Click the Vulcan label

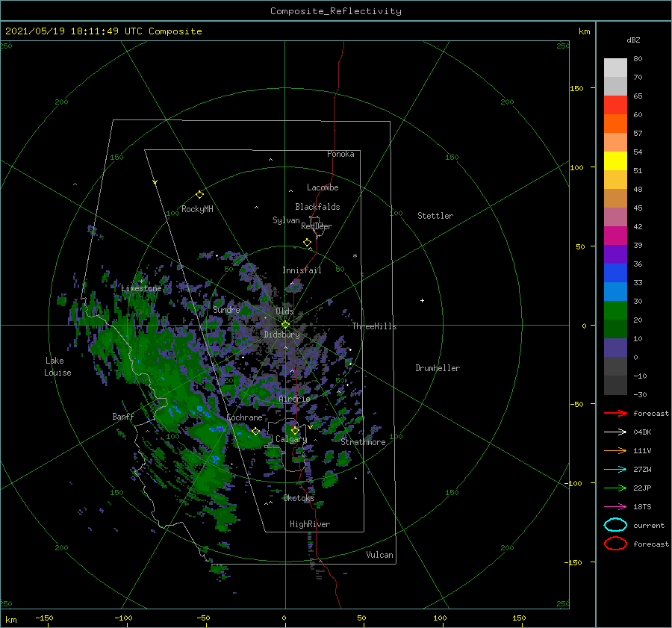[x=379, y=555]
